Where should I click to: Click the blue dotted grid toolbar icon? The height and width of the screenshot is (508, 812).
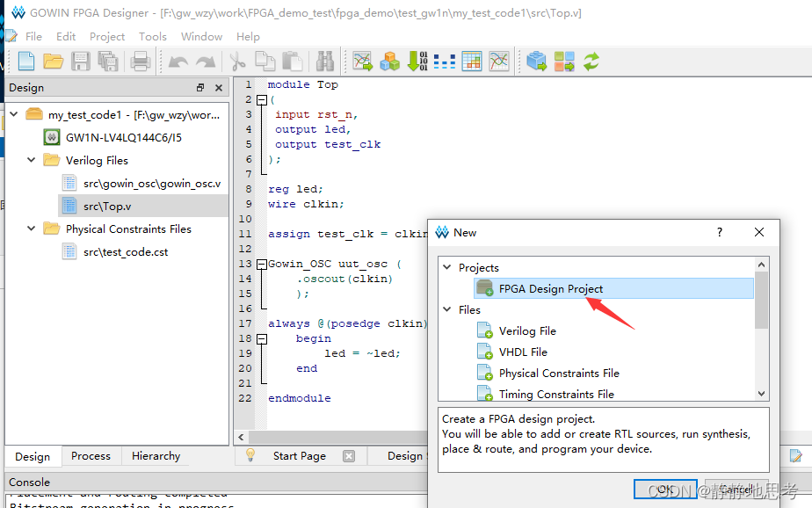pyautogui.click(x=445, y=62)
